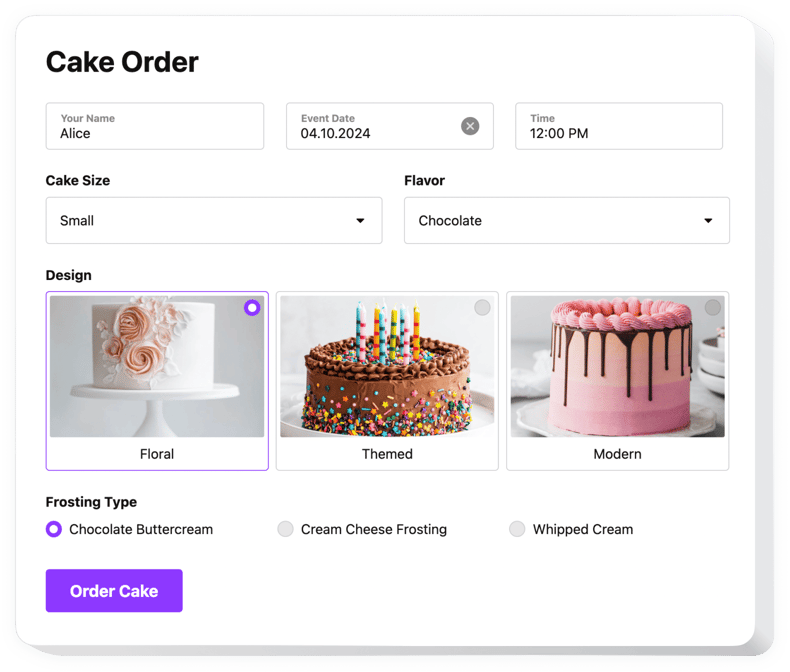
Task: Click the arrow icon in Flavor field
Action: coord(708,221)
